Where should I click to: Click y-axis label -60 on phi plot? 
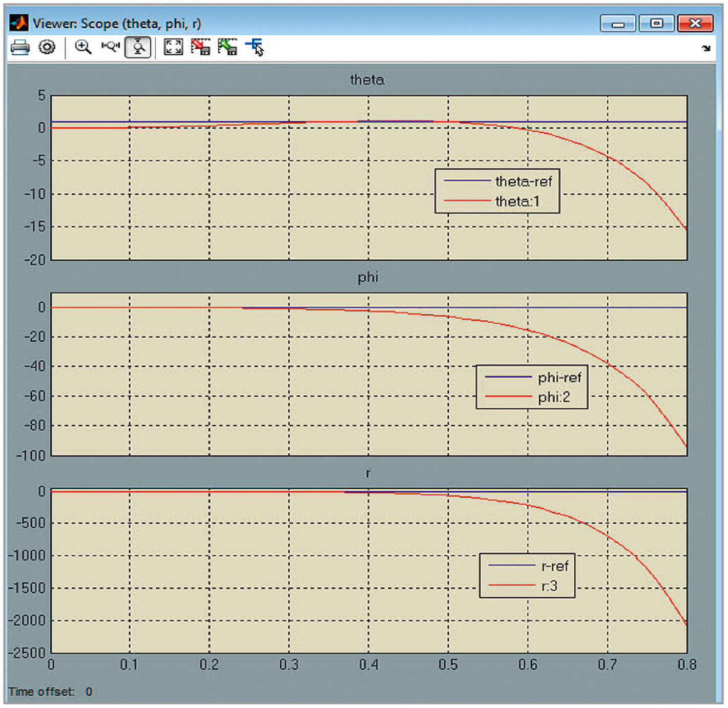(x=34, y=396)
